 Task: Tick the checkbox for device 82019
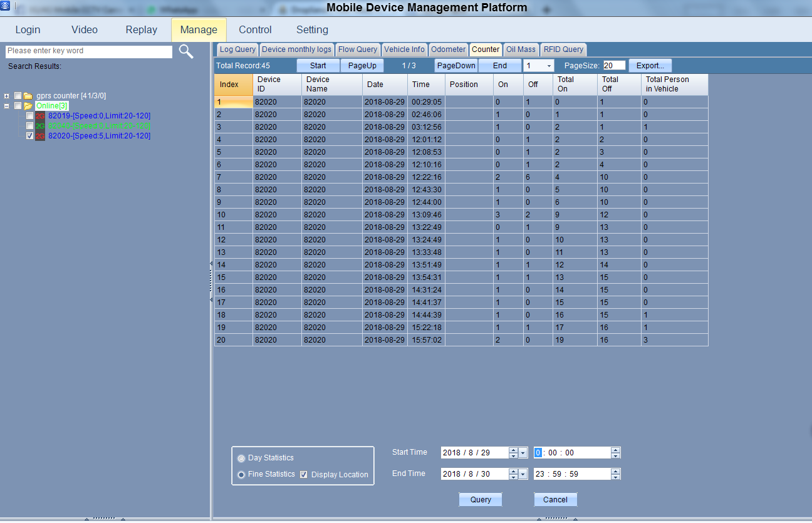(29, 116)
